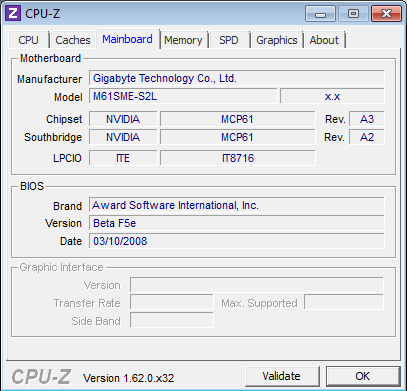Maximize the CPU-Z window
Screen dimensions: 407x391
click(353, 14)
